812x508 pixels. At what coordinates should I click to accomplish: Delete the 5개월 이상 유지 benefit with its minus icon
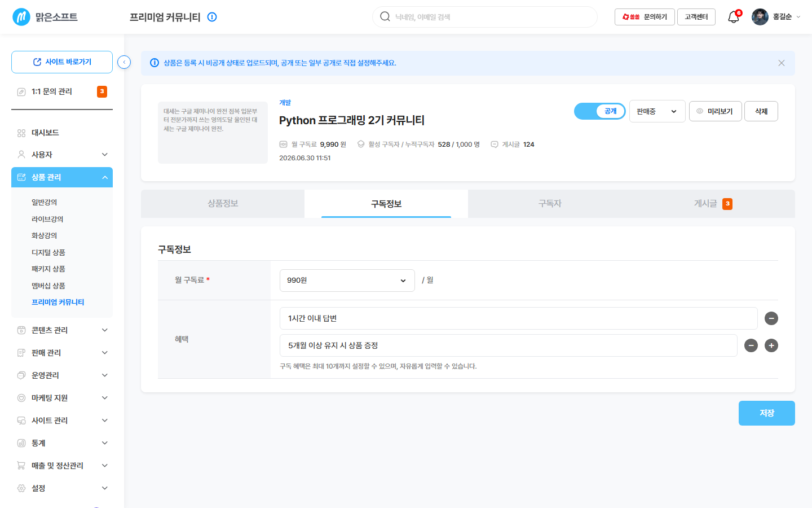click(751, 345)
